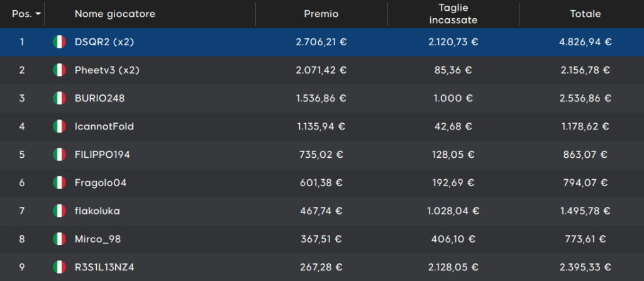Select the flag icon next to BURIO248
Screen dimensions: 644x281
[59, 98]
